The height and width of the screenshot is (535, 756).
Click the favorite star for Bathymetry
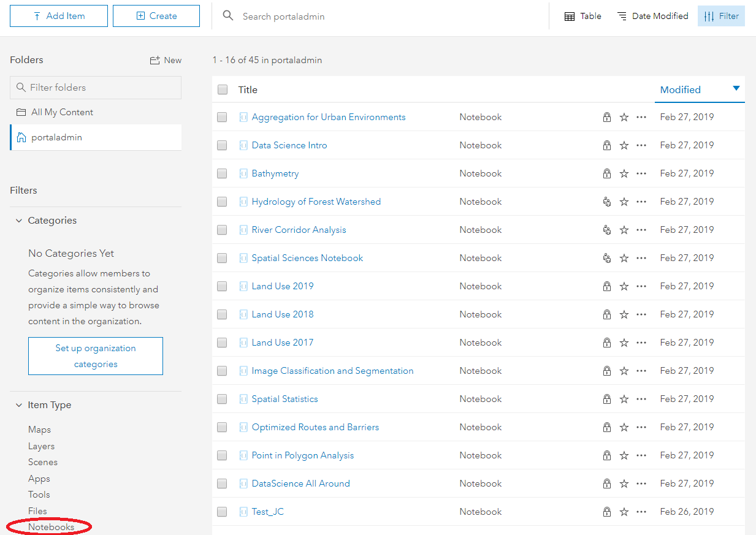[624, 173]
